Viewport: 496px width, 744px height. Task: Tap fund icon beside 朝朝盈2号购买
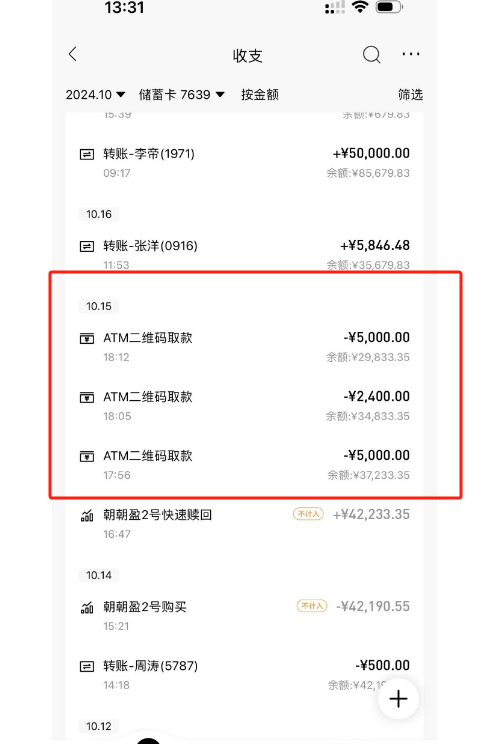click(x=86, y=607)
